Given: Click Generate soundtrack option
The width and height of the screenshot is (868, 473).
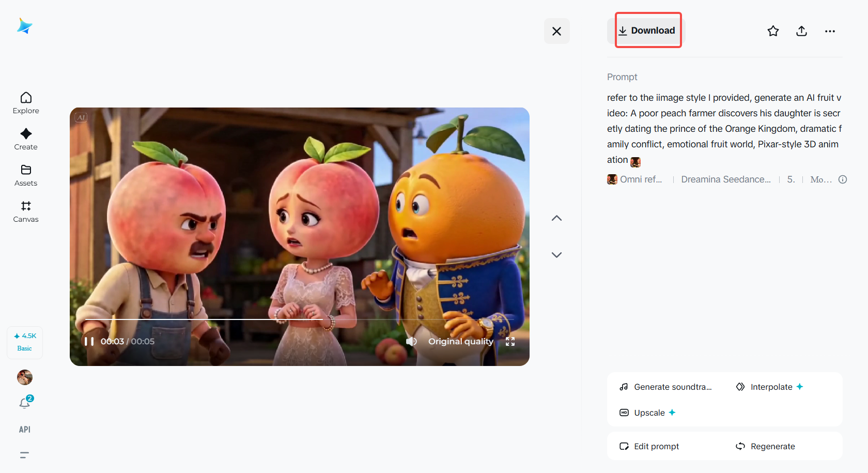Looking at the screenshot, I should [665, 387].
